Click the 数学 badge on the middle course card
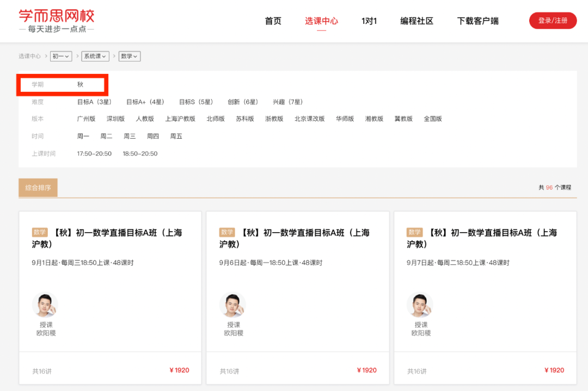 coord(227,232)
